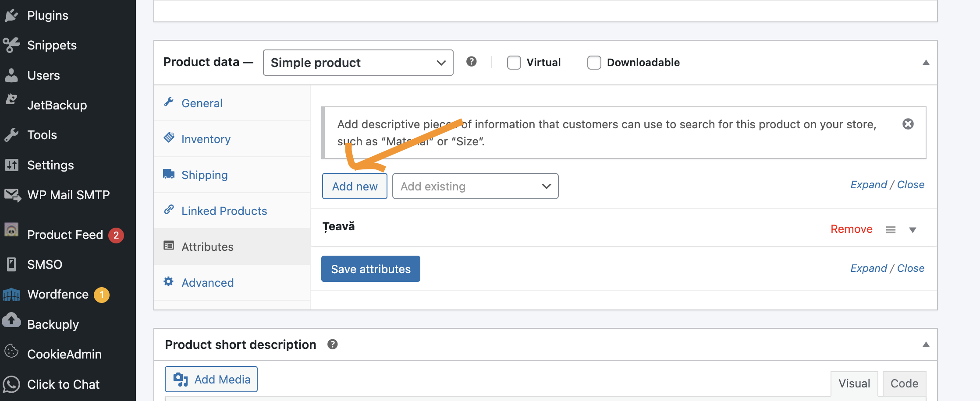980x401 pixels.
Task: Switch to the Inventory tab
Action: pos(206,139)
